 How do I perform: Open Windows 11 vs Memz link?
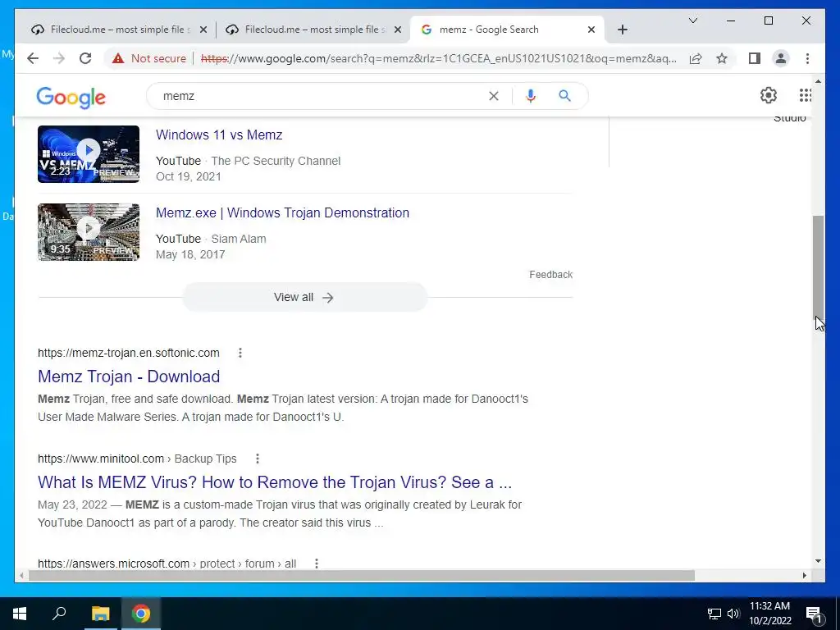pyautogui.click(x=219, y=135)
